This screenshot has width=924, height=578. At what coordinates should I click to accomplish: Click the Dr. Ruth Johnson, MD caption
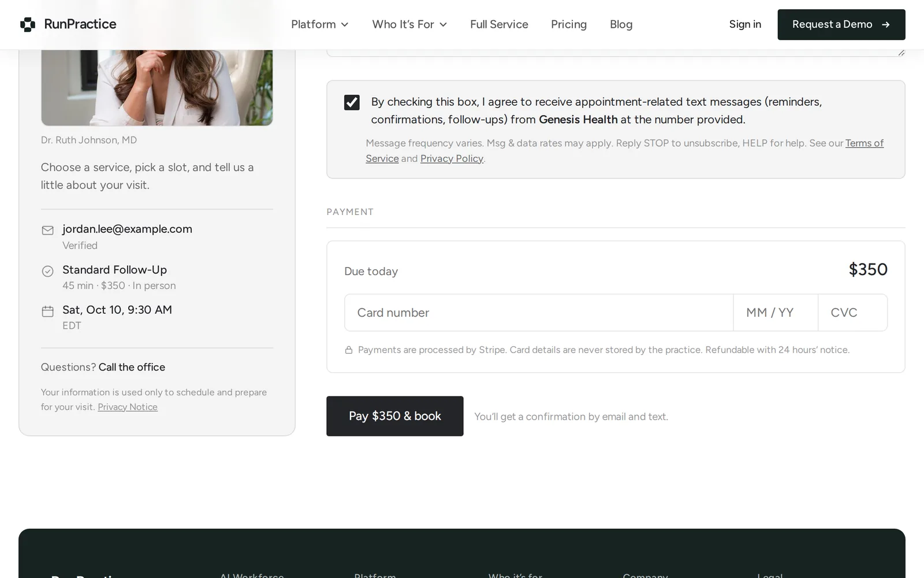(x=89, y=140)
